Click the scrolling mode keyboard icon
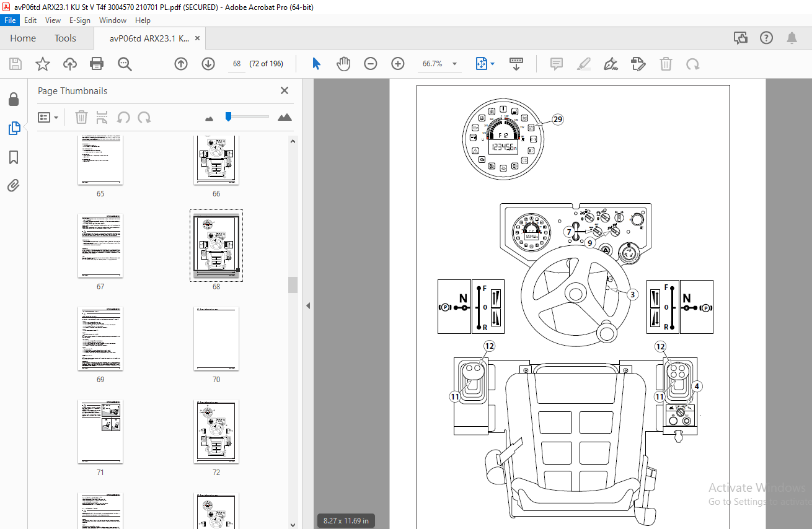 [516, 64]
